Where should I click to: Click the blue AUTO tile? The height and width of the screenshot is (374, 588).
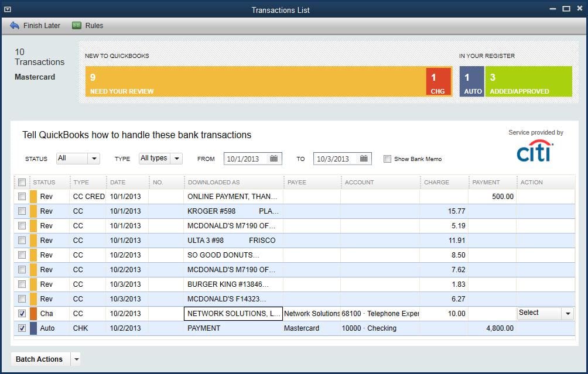click(472, 81)
